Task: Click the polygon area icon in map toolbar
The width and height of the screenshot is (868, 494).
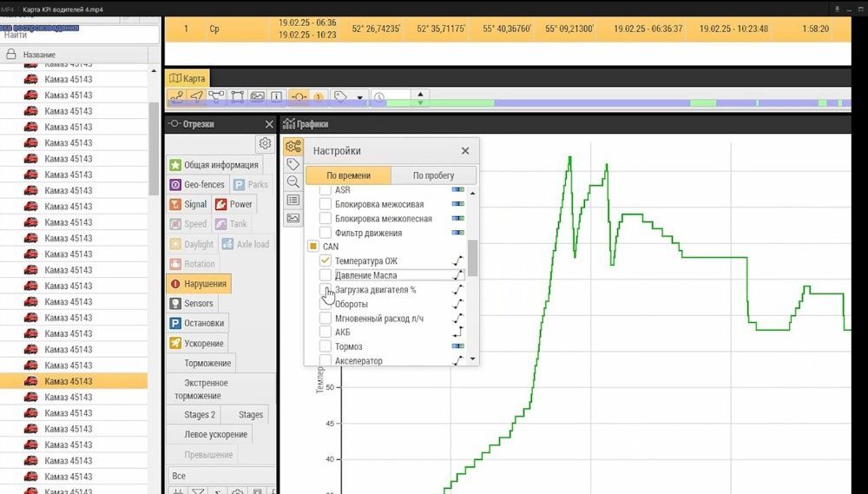Action: coord(237,97)
